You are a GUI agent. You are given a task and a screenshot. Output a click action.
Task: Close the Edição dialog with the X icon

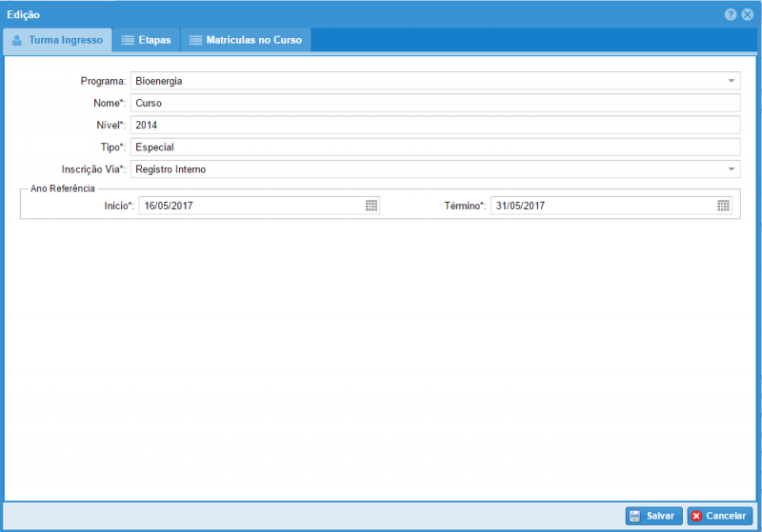[748, 14]
